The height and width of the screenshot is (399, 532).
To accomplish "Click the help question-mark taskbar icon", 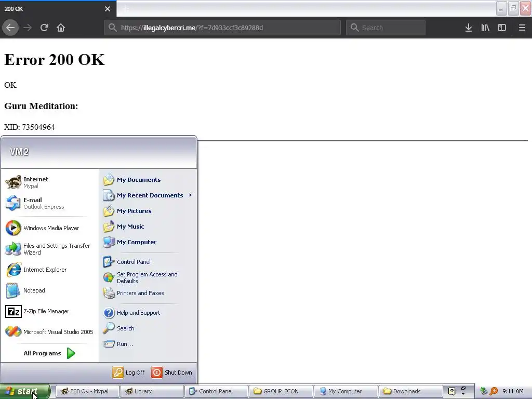I will click(x=451, y=391).
